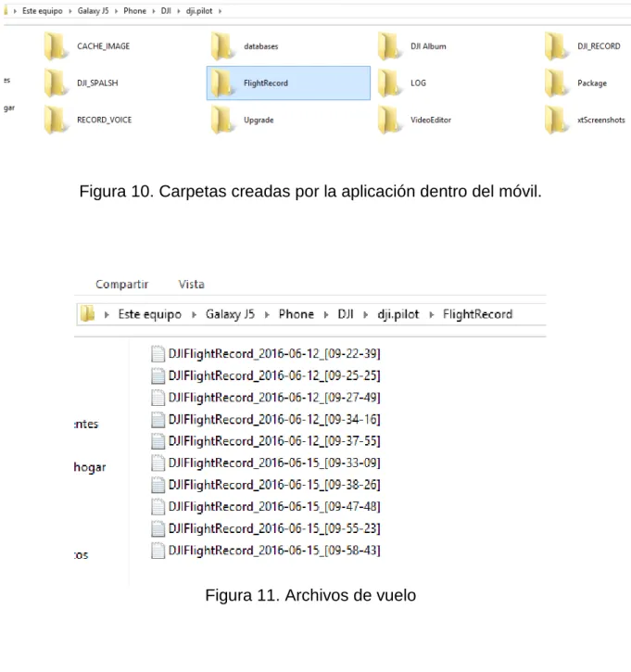The width and height of the screenshot is (631, 672).
Task: Go to dji.pilot in top breadcrumb
Action: (x=199, y=11)
